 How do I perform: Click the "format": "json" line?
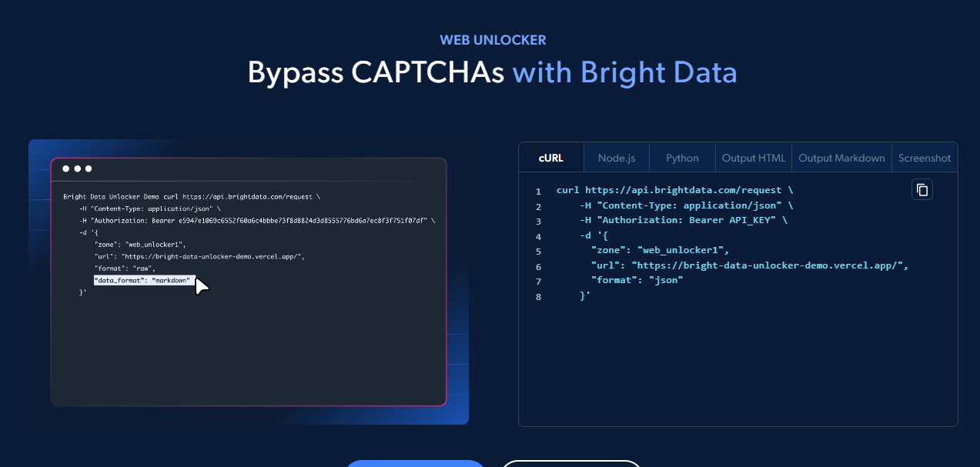[x=637, y=280]
